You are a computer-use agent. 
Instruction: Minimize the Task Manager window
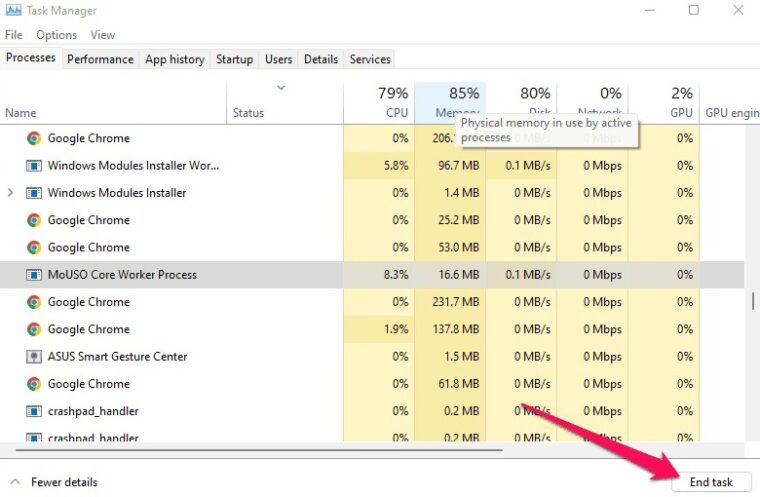(x=650, y=10)
